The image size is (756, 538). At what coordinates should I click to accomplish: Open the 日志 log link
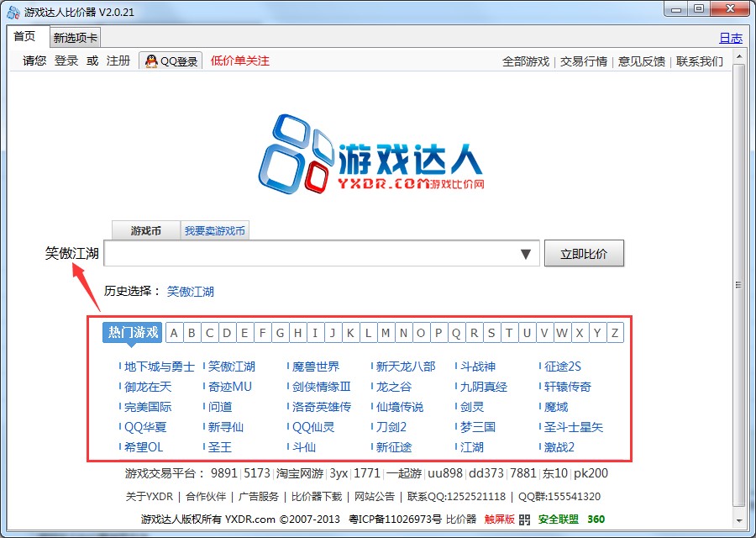[x=731, y=38]
